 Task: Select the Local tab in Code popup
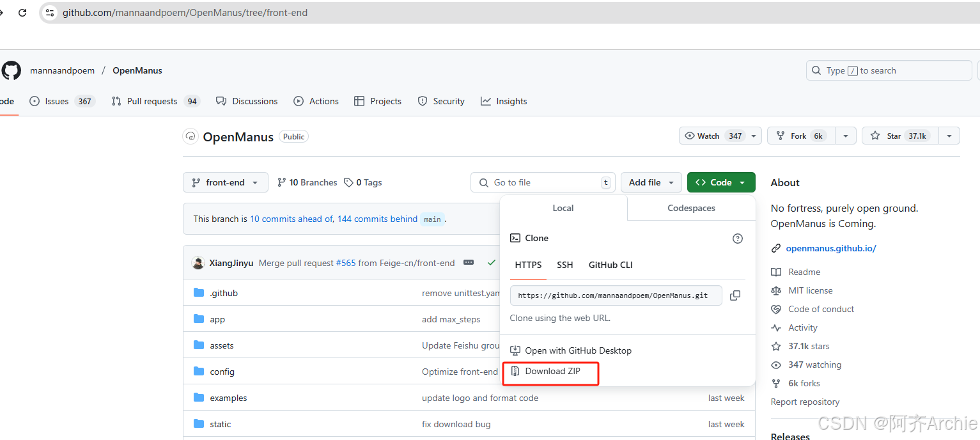click(563, 208)
